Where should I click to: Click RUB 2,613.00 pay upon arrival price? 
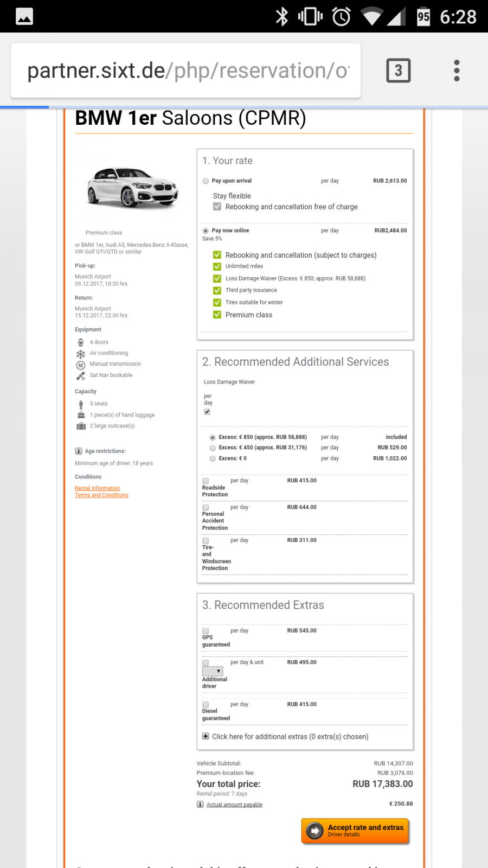390,181
